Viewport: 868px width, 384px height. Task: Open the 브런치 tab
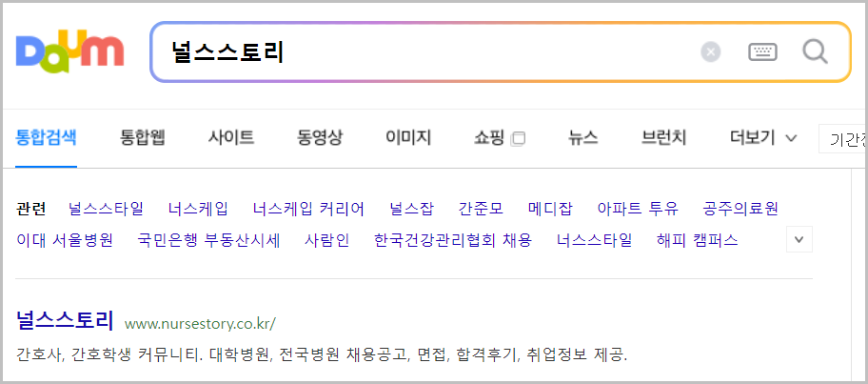pyautogui.click(x=663, y=137)
